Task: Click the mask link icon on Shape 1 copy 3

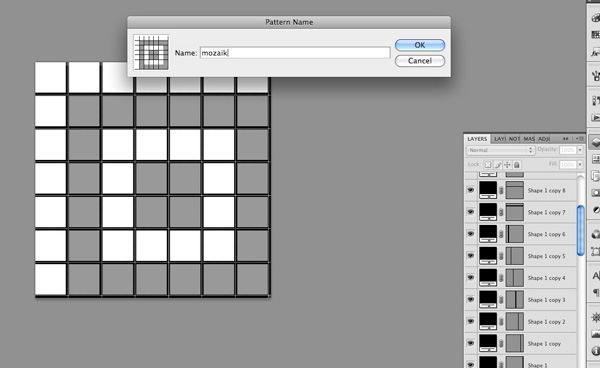Action: click(501, 300)
